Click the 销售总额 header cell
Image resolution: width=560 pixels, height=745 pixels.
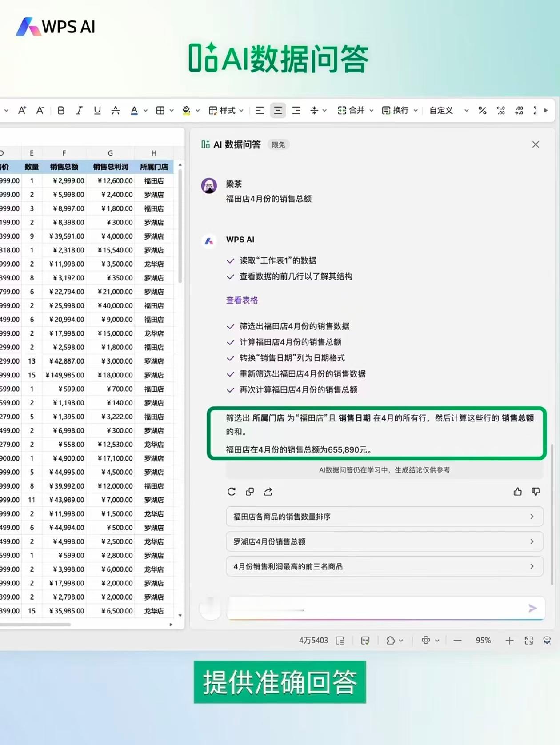[x=64, y=167]
